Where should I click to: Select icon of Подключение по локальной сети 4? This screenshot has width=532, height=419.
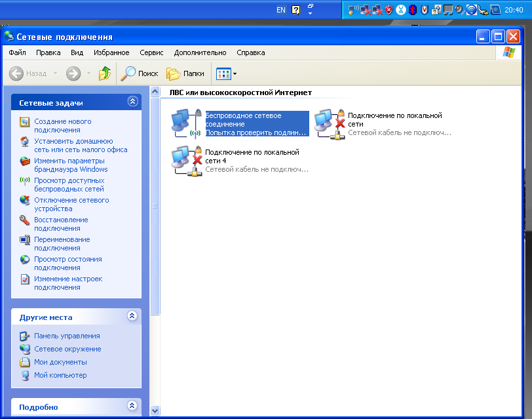click(187, 161)
